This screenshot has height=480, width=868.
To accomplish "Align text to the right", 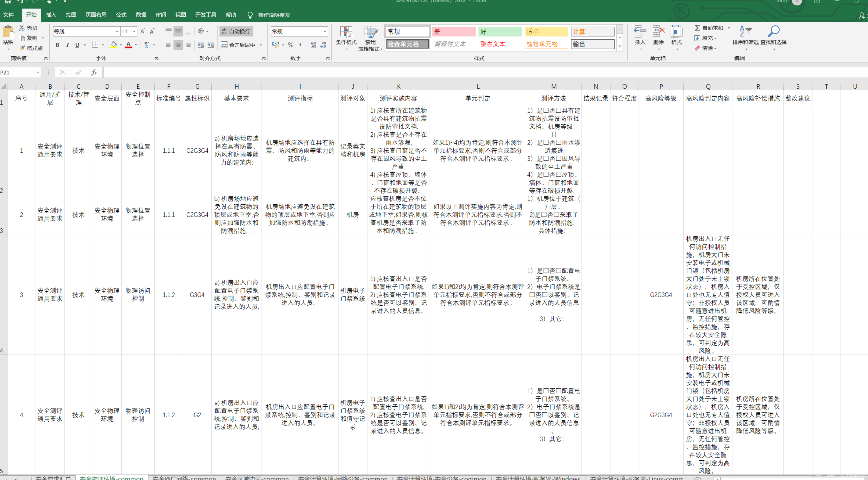I will click(188, 45).
